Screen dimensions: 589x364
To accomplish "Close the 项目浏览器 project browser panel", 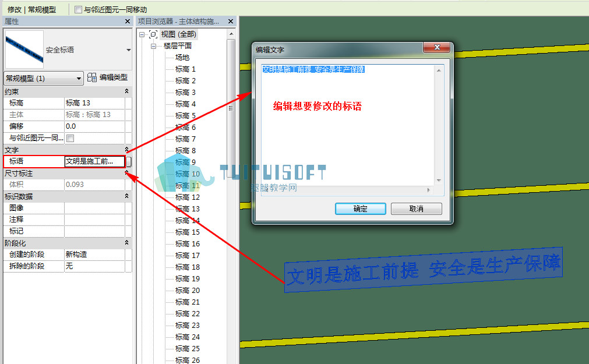I will 231,22.
